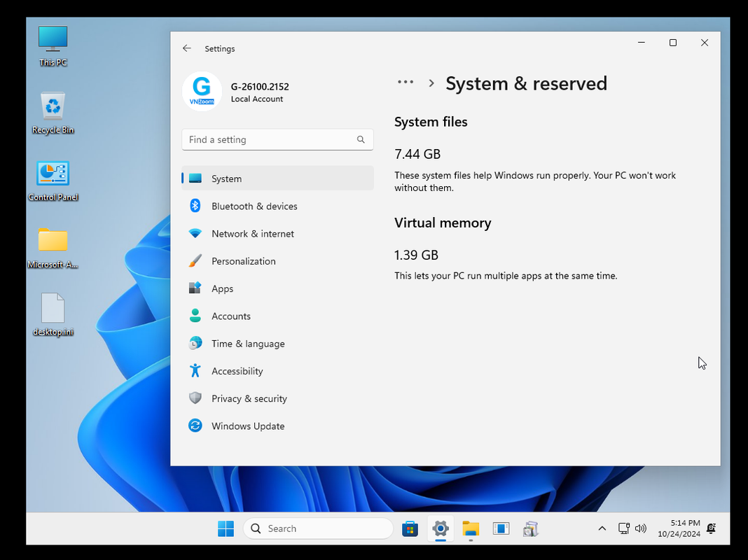Open the clock showing 5:14 PM
This screenshot has width=748, height=560.
(x=679, y=528)
